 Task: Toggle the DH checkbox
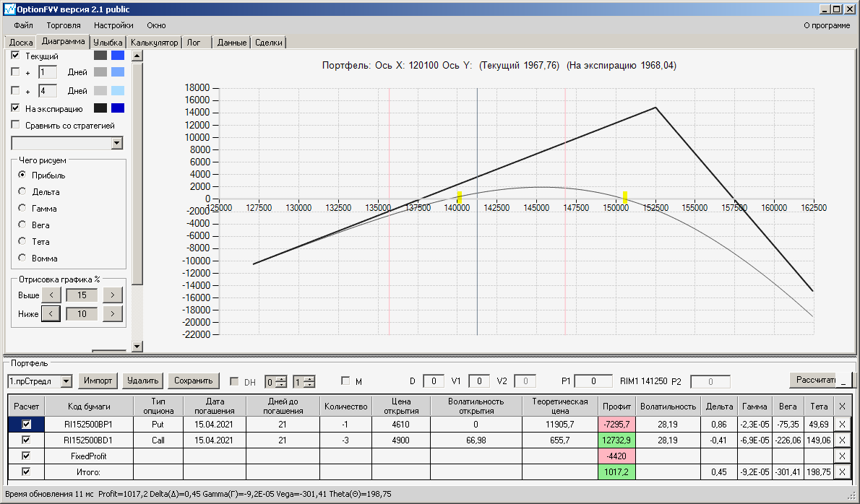(x=234, y=381)
